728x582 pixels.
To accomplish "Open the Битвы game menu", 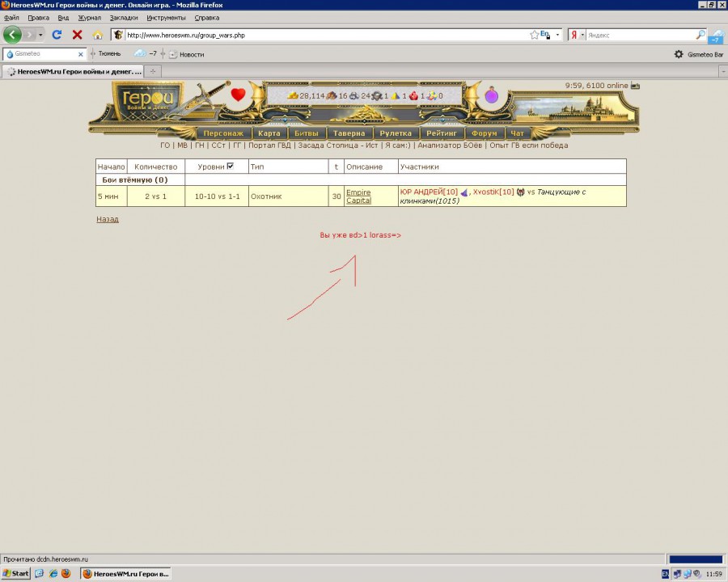I will click(307, 133).
